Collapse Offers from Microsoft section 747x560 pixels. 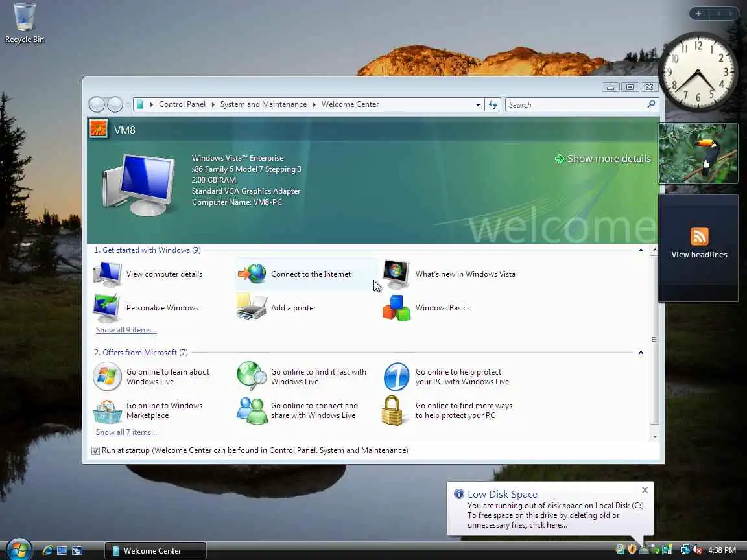pos(641,353)
